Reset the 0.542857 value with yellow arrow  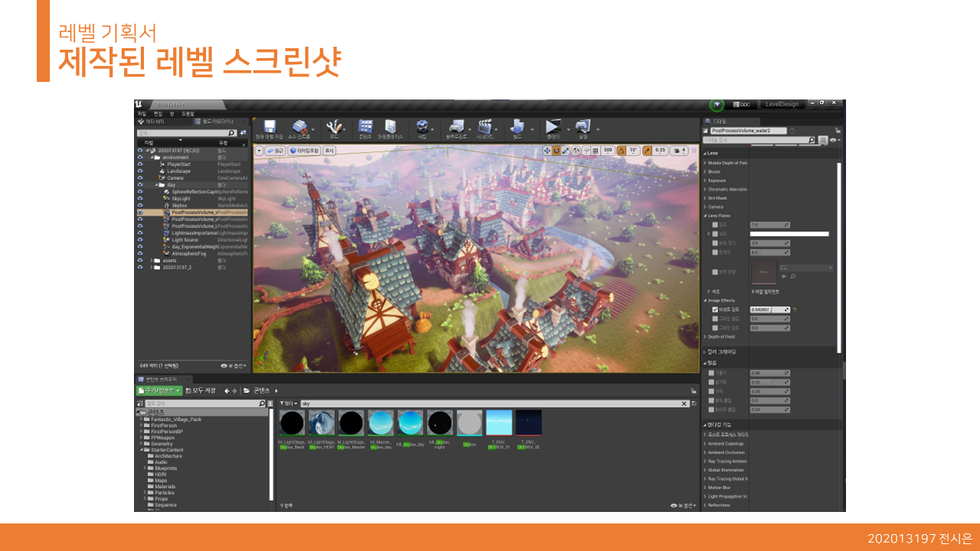795,309
